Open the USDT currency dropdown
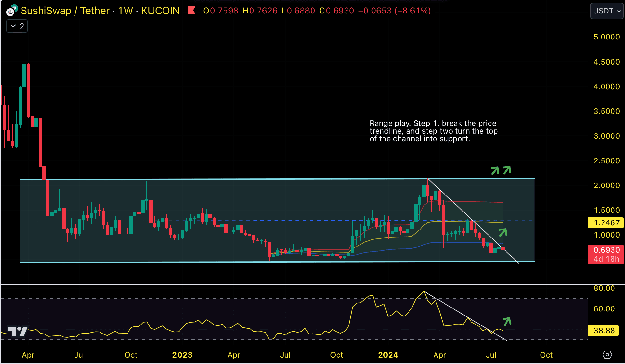This screenshot has width=625, height=364. coord(607,11)
